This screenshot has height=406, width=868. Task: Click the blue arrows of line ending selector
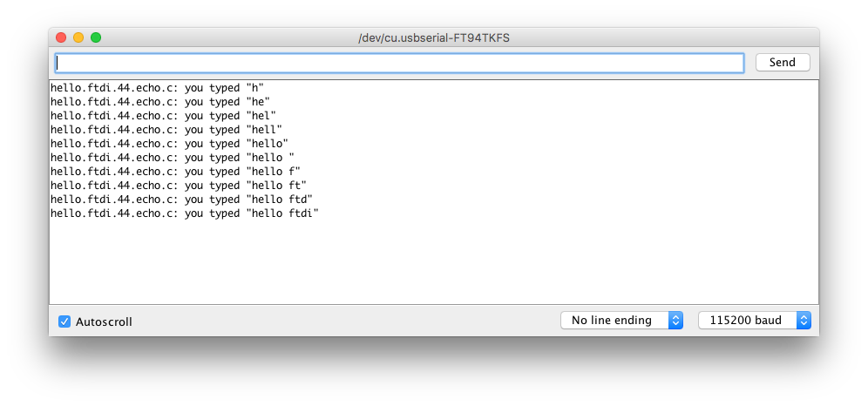[675, 321]
